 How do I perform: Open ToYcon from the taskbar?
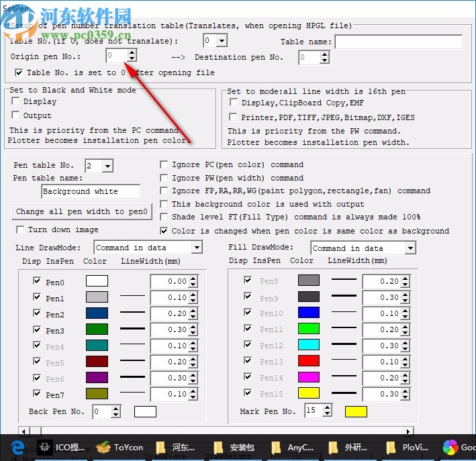(120, 448)
